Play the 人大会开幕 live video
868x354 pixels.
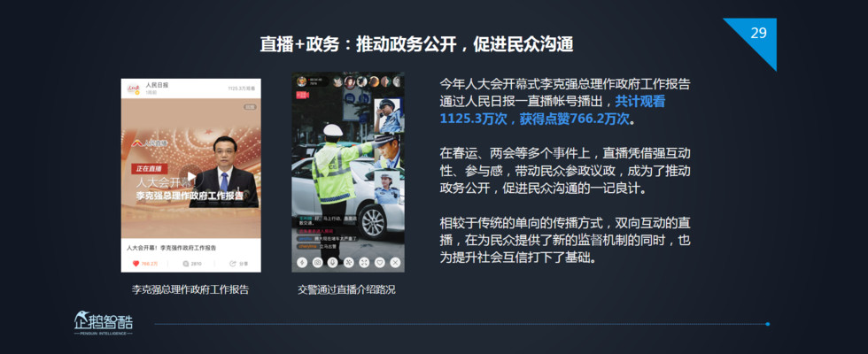coord(191,176)
